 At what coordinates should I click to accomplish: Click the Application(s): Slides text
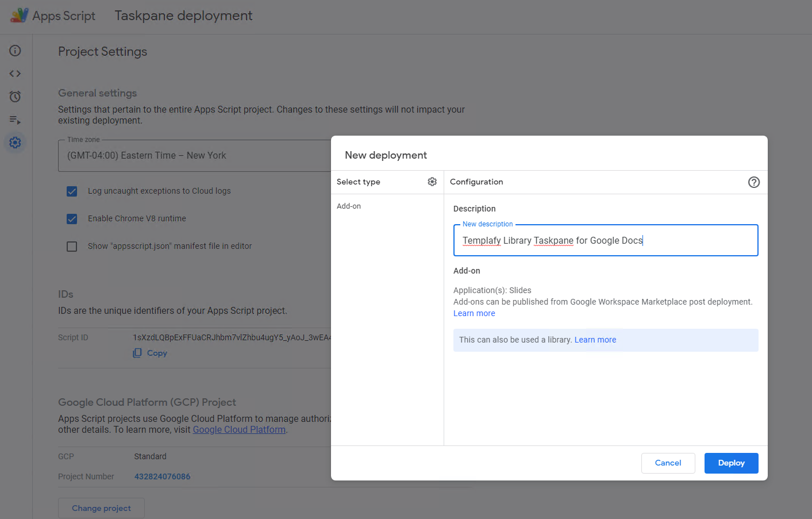pyautogui.click(x=492, y=290)
